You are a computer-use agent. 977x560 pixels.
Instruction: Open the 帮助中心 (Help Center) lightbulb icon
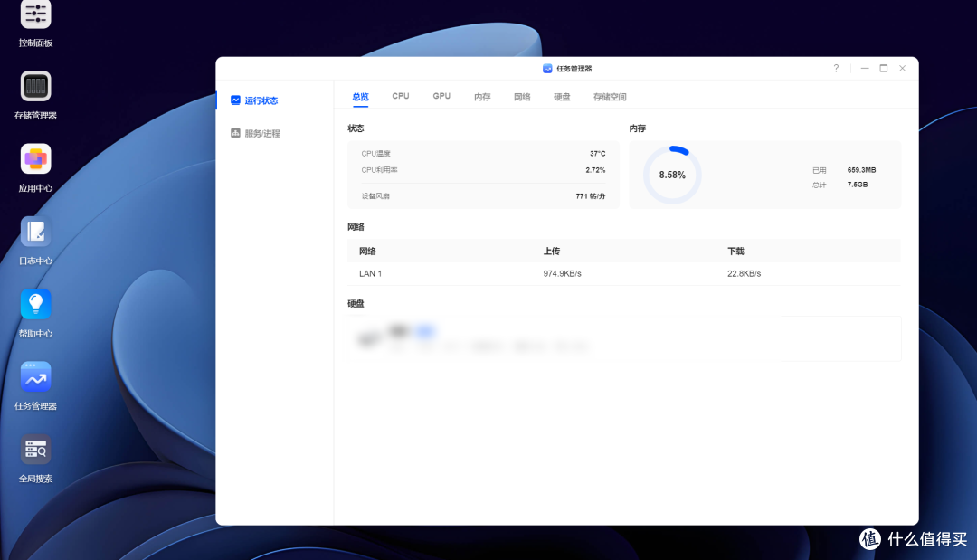(x=35, y=304)
